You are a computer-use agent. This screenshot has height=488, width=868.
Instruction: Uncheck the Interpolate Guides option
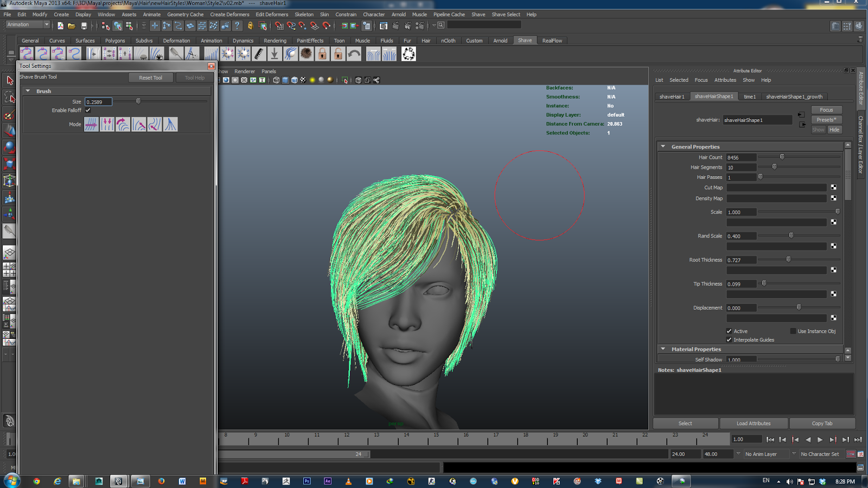(x=730, y=339)
